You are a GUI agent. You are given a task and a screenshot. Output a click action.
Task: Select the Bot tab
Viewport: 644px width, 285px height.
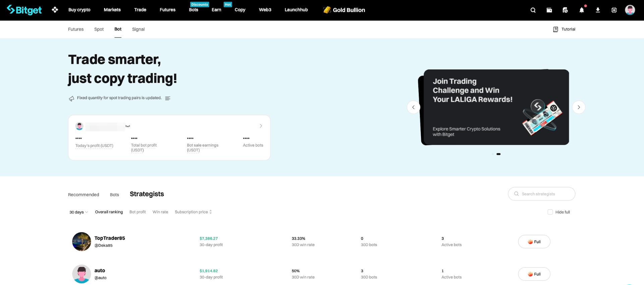pos(118,29)
